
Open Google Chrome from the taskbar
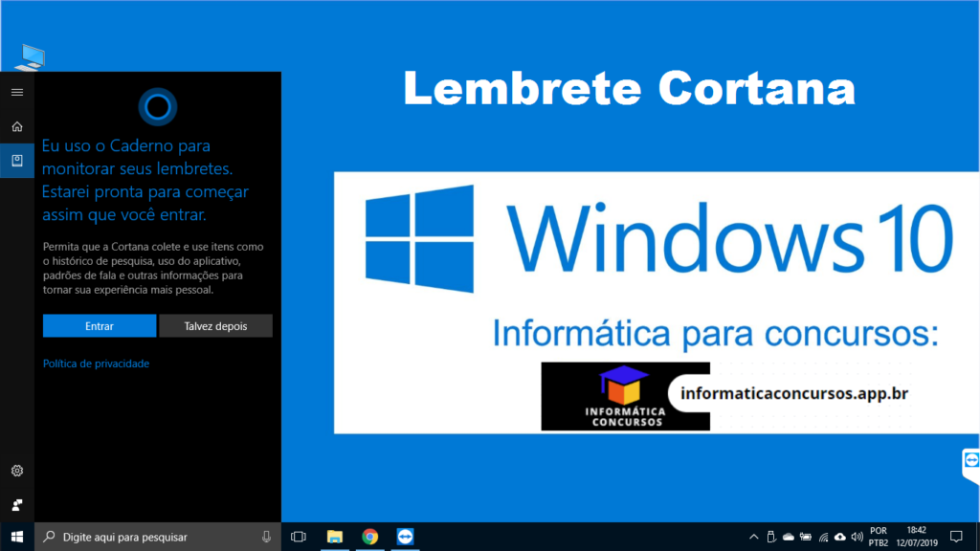[370, 537]
